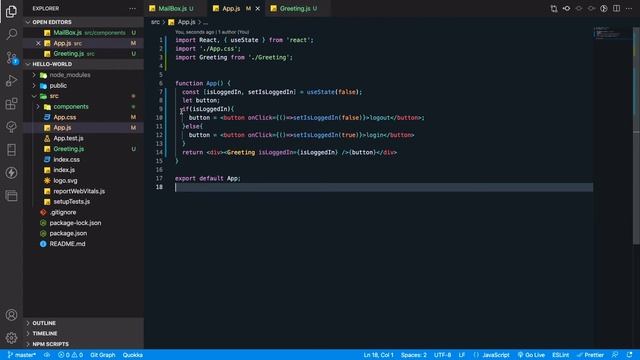Viewport: 640px width, 360px height.
Task: Click errors and warnings count in status bar
Action: click(70, 355)
